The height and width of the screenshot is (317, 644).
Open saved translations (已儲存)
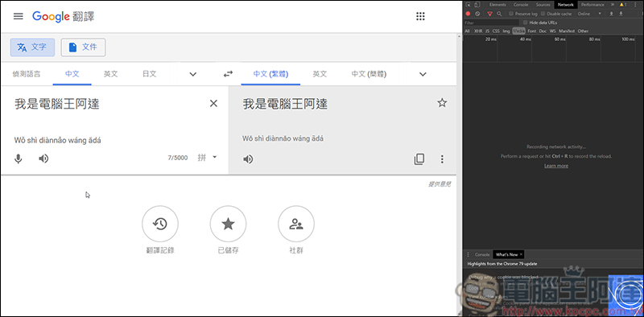[x=228, y=224]
